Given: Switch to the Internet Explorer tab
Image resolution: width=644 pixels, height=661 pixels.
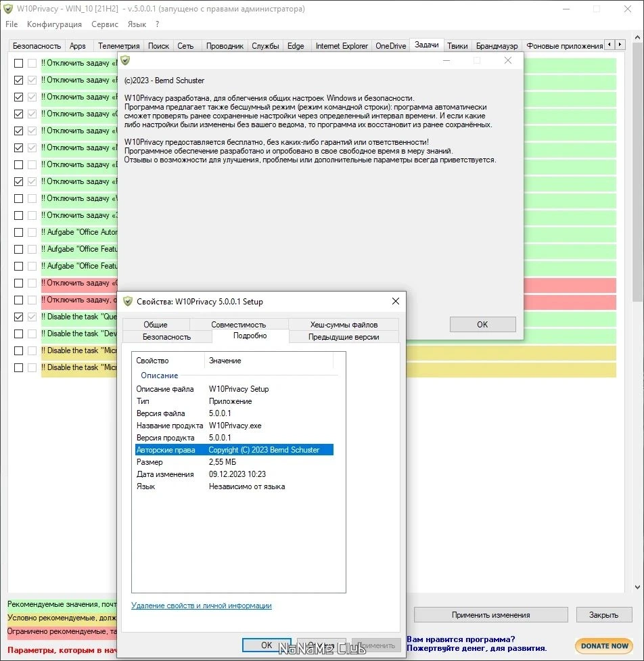Looking at the screenshot, I should tap(342, 46).
